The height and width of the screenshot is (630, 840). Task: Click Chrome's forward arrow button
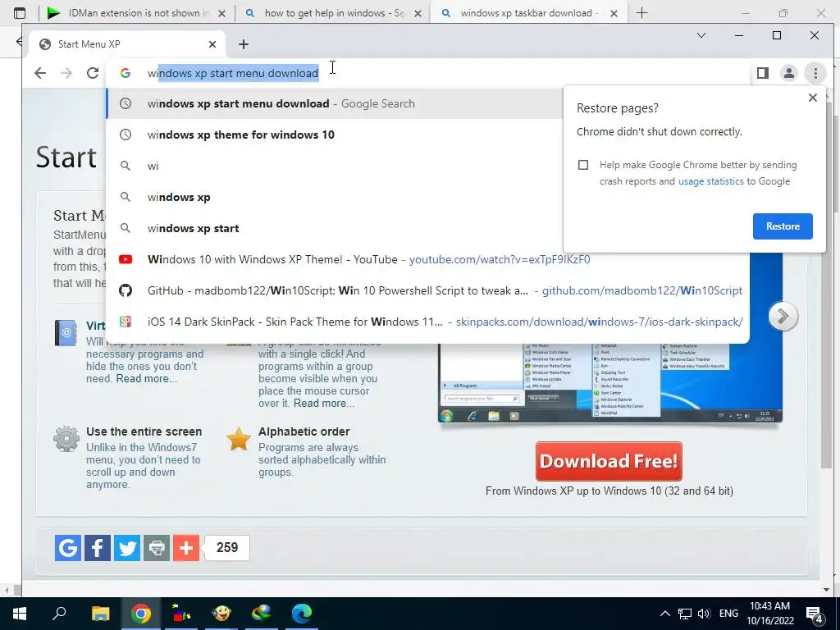66,73
